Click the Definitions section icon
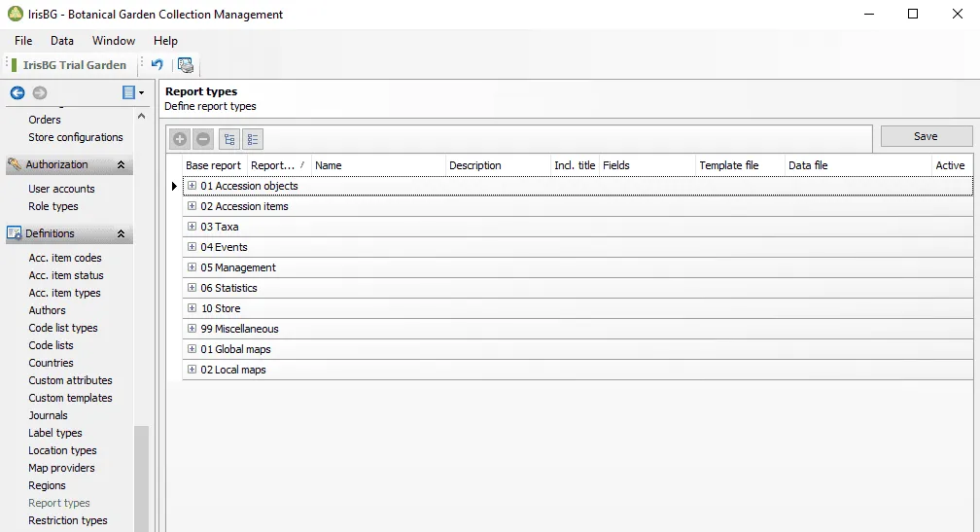This screenshot has width=980, height=532. click(x=15, y=233)
